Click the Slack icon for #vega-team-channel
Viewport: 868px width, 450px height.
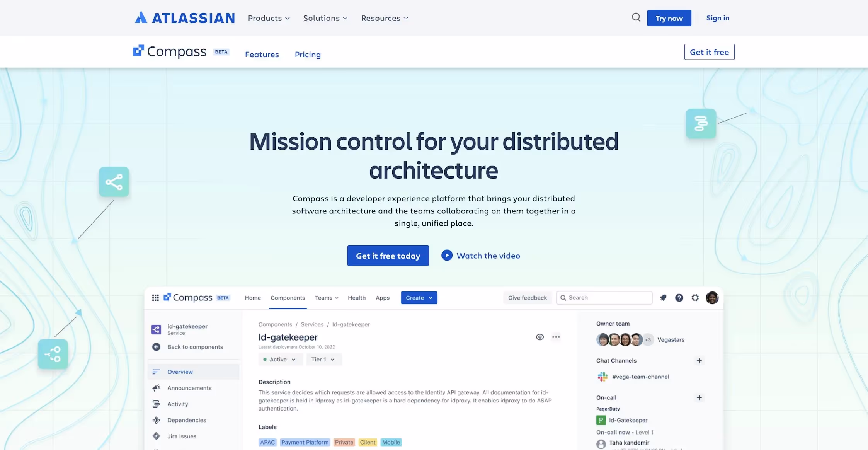point(602,377)
